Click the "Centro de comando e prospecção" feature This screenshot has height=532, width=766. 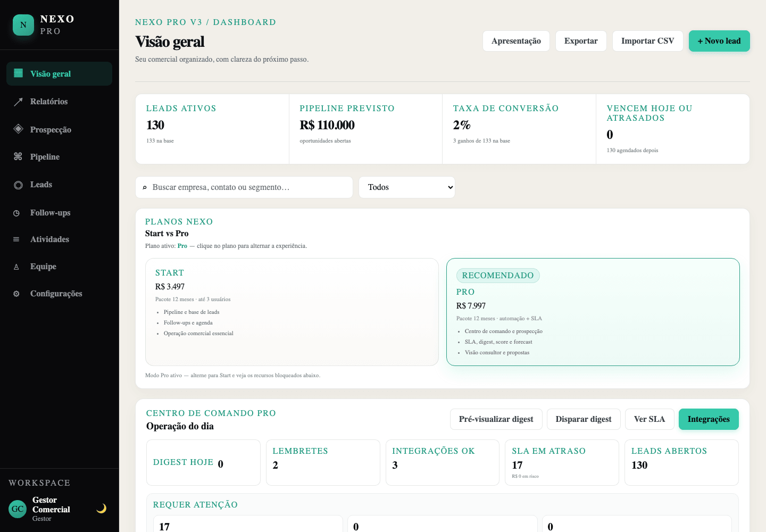(504, 331)
